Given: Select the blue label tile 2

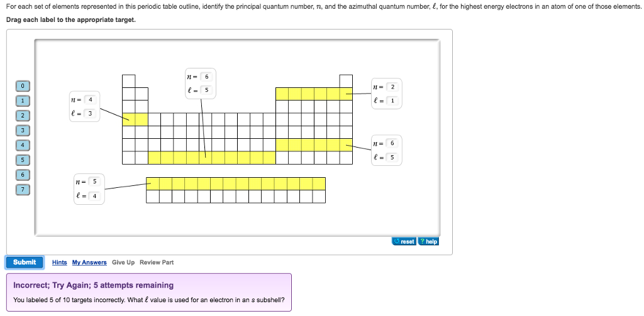Looking at the screenshot, I should point(23,116).
